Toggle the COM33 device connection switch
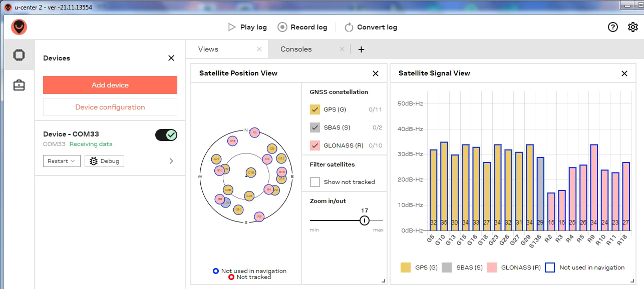 pos(166,134)
